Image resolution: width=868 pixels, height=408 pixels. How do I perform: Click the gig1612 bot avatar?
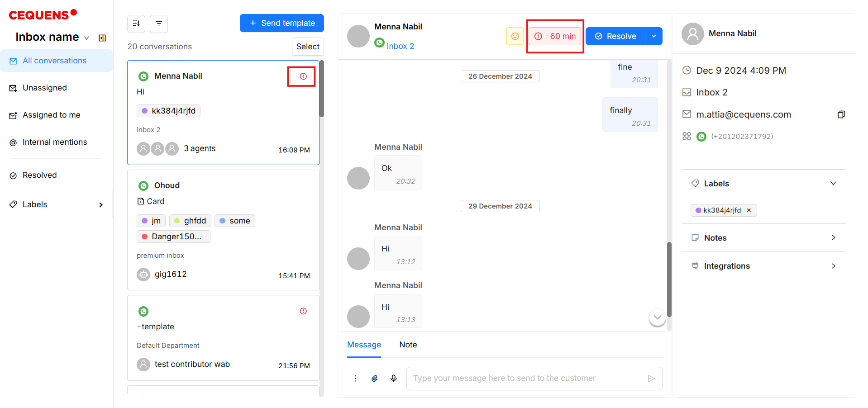(143, 275)
